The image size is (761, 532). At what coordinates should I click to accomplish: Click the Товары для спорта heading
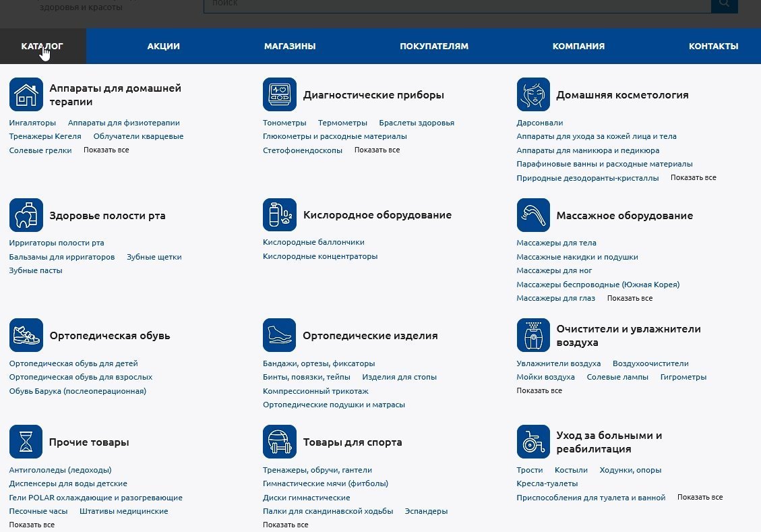pos(353,442)
